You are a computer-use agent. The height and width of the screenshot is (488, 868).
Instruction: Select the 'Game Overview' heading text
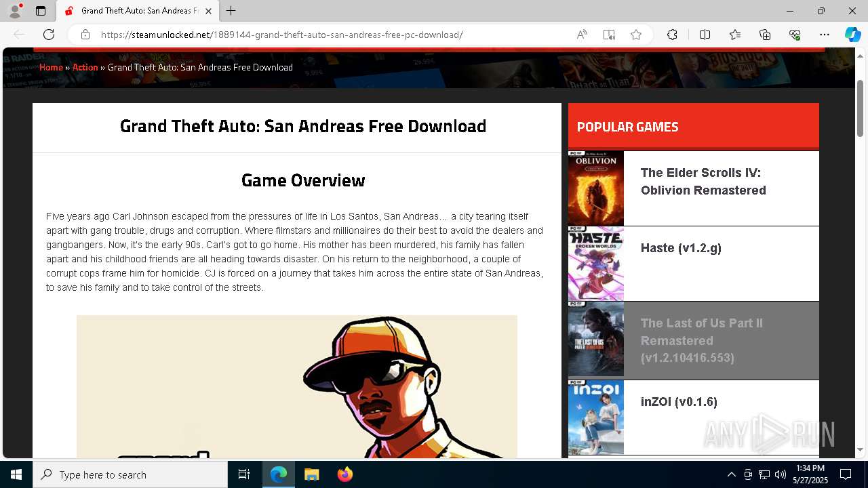point(303,180)
